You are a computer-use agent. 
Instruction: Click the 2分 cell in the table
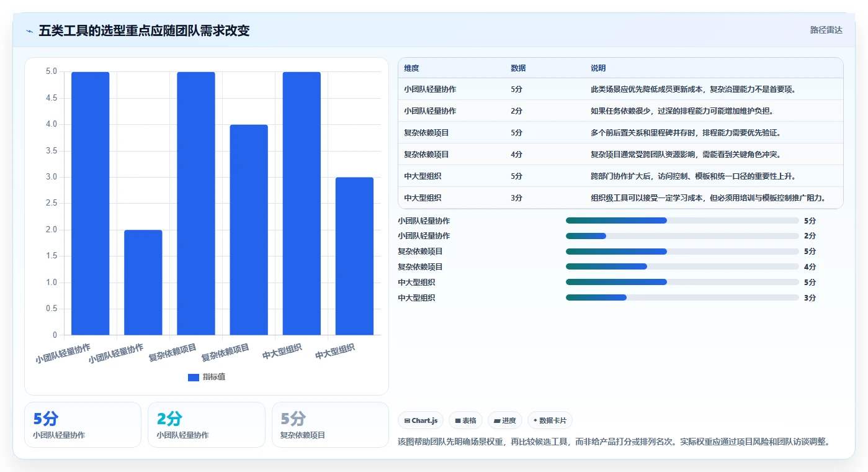click(x=516, y=111)
